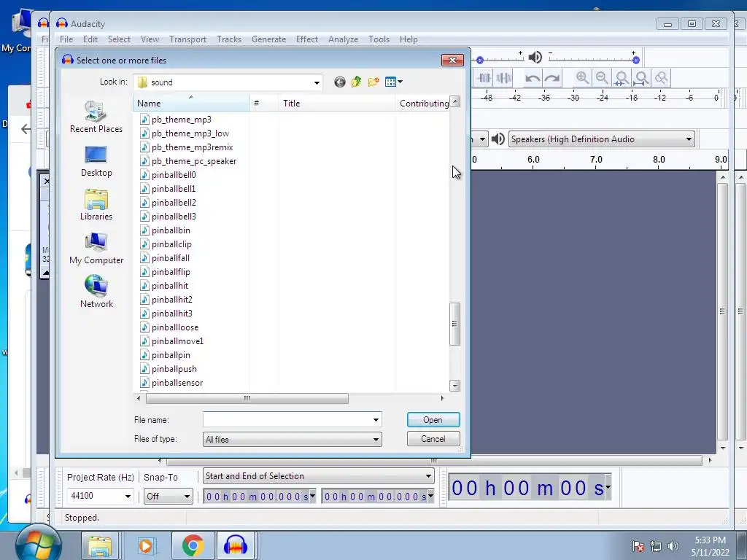Open Google Chrome from taskbar

point(193,545)
